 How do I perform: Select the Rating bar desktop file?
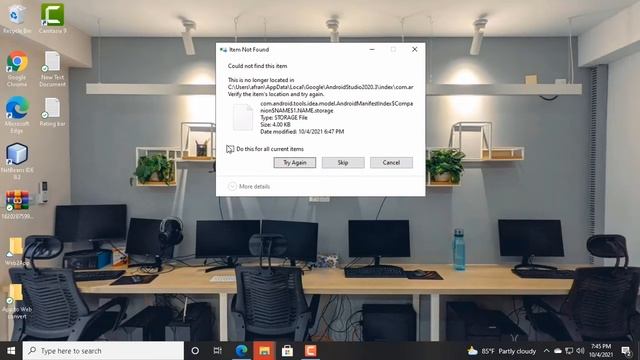52,112
